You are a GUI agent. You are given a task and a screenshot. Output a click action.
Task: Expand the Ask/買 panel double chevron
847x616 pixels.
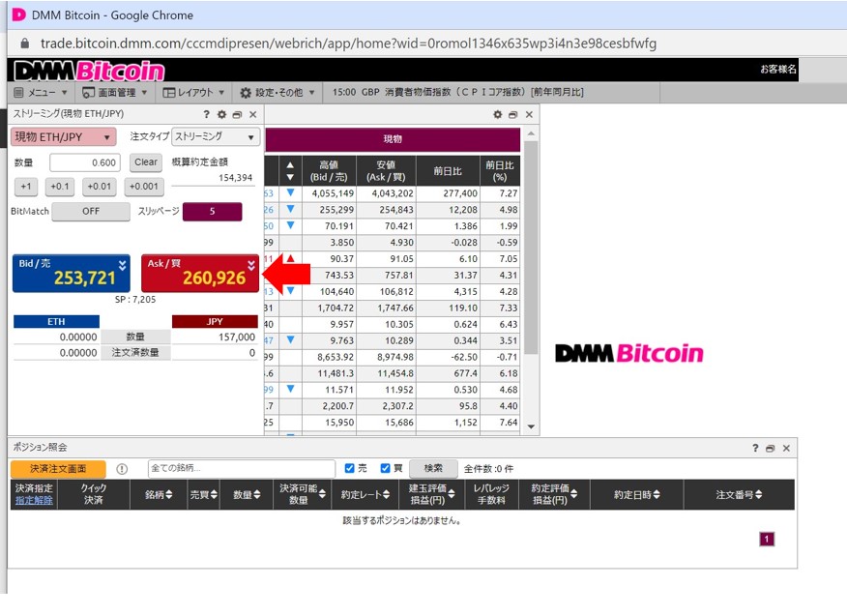251,265
